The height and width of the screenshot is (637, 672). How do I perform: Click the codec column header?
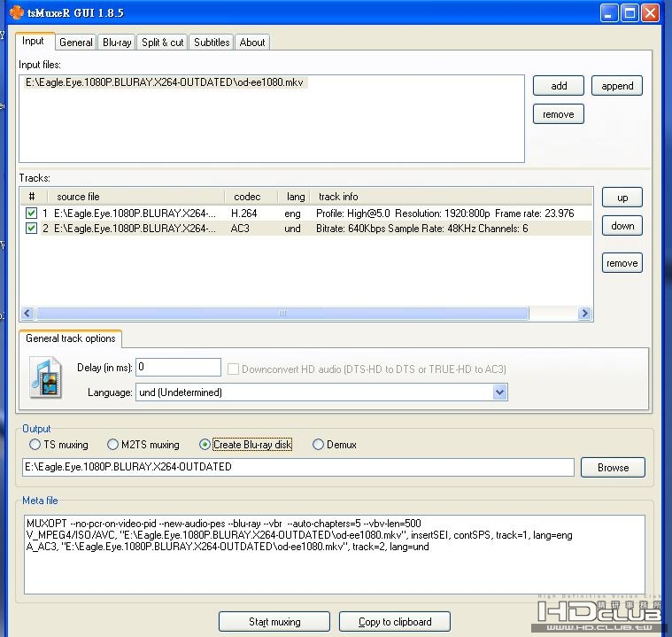[x=251, y=197]
